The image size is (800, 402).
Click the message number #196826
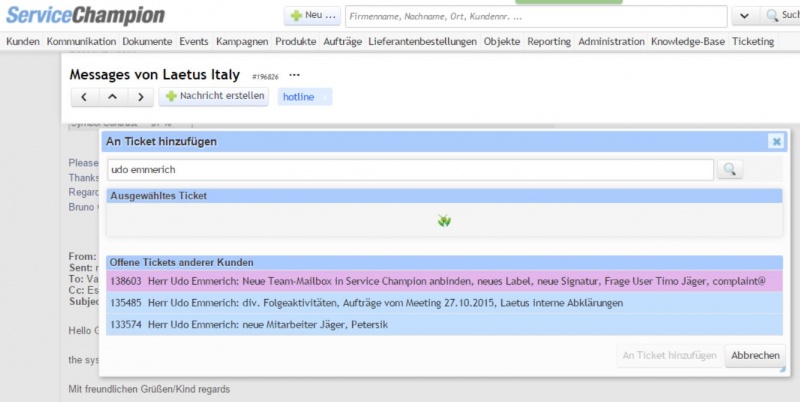pos(265,77)
